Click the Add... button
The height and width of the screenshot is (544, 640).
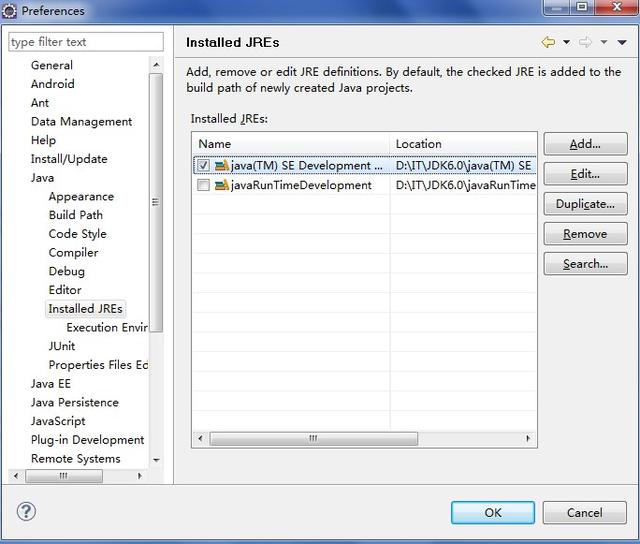coord(585,144)
